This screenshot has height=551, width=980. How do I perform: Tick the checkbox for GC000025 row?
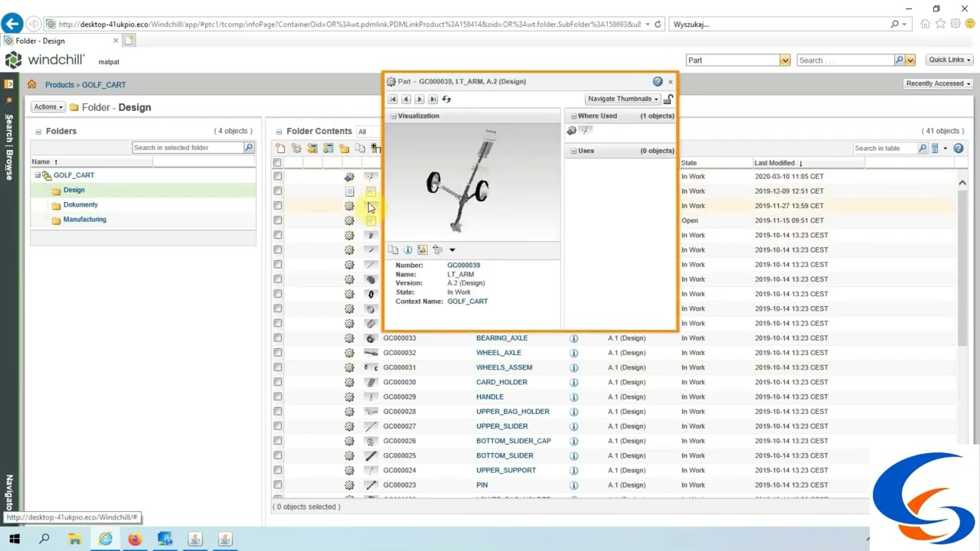[278, 456]
